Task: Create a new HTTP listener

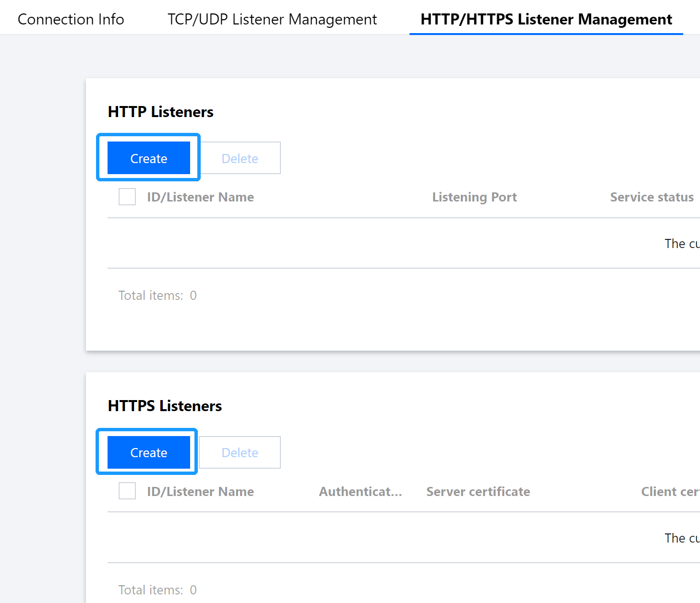Action: [x=149, y=158]
